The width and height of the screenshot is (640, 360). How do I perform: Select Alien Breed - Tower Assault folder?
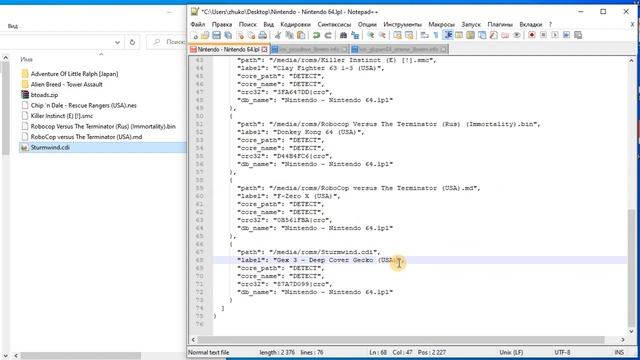click(67, 84)
